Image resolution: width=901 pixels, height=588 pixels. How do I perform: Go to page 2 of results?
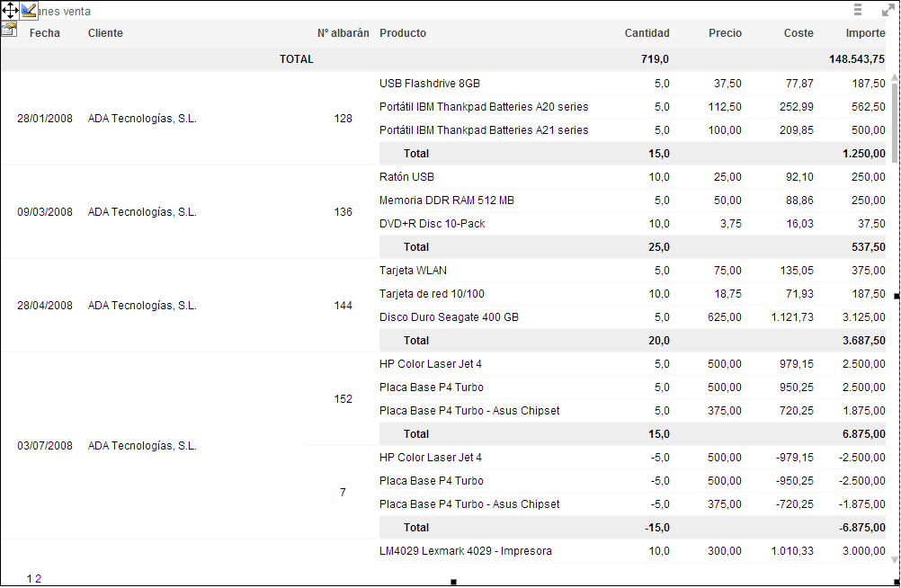[39, 579]
